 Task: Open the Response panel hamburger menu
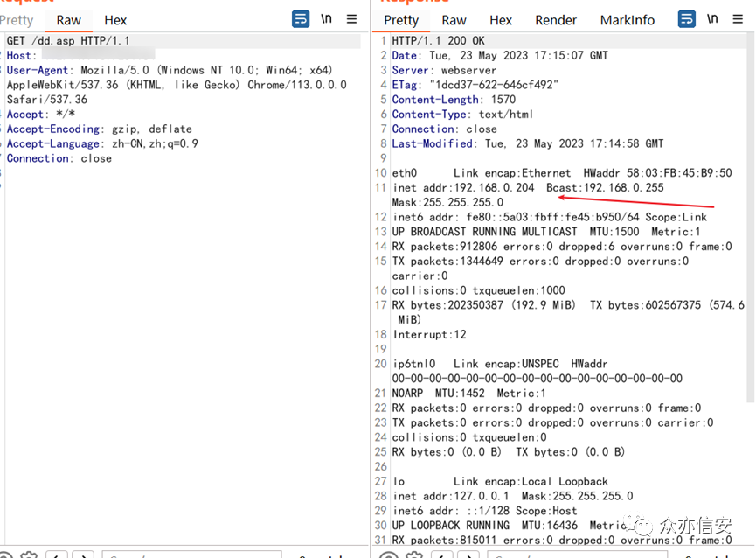[x=738, y=19]
